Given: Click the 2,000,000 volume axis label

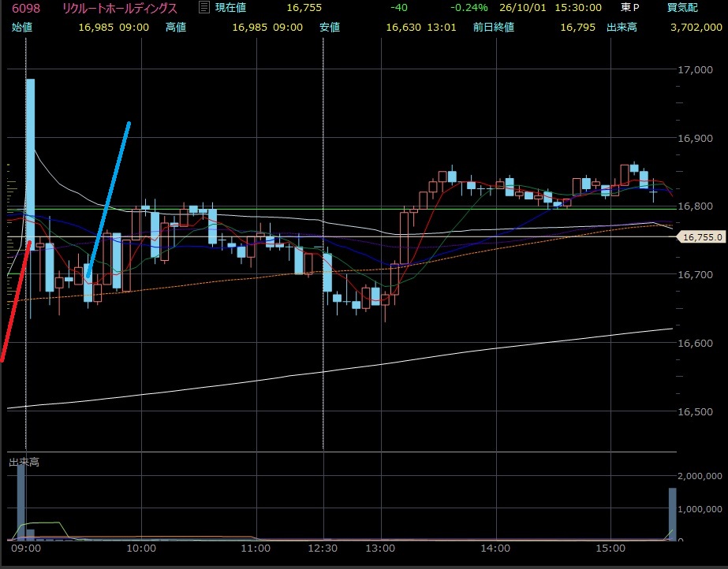Looking at the screenshot, I should click(x=700, y=476).
